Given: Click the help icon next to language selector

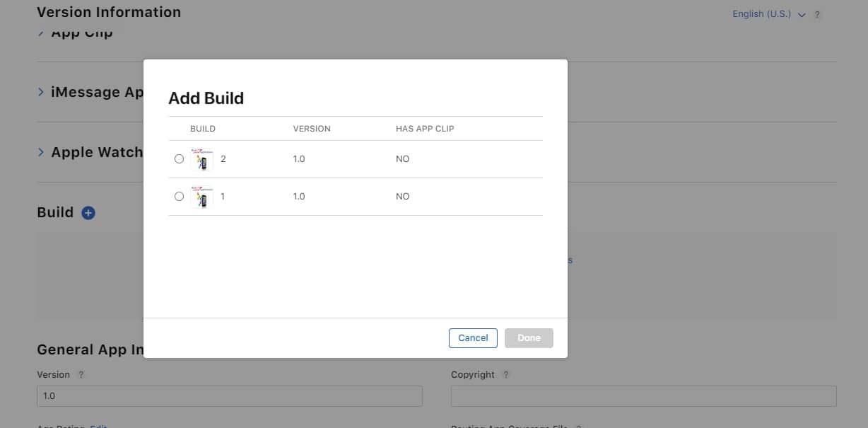Looking at the screenshot, I should 817,15.
